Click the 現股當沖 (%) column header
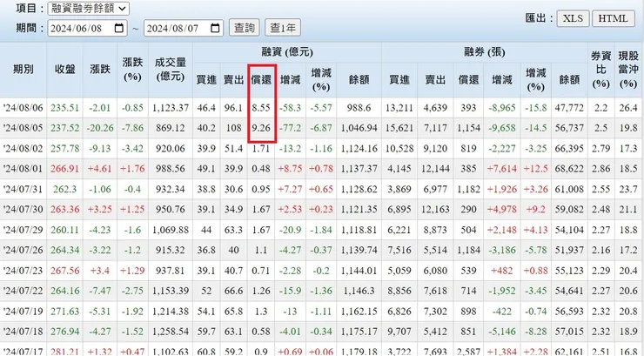Image resolution: width=644 pixels, height=356 pixels. 628,69
